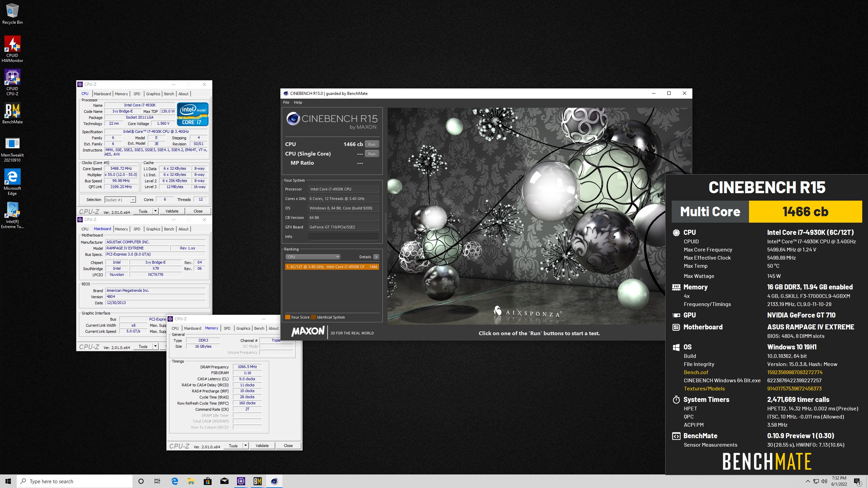Open File Explorer from the taskbar
Image resolution: width=868 pixels, height=488 pixels.
point(191,481)
